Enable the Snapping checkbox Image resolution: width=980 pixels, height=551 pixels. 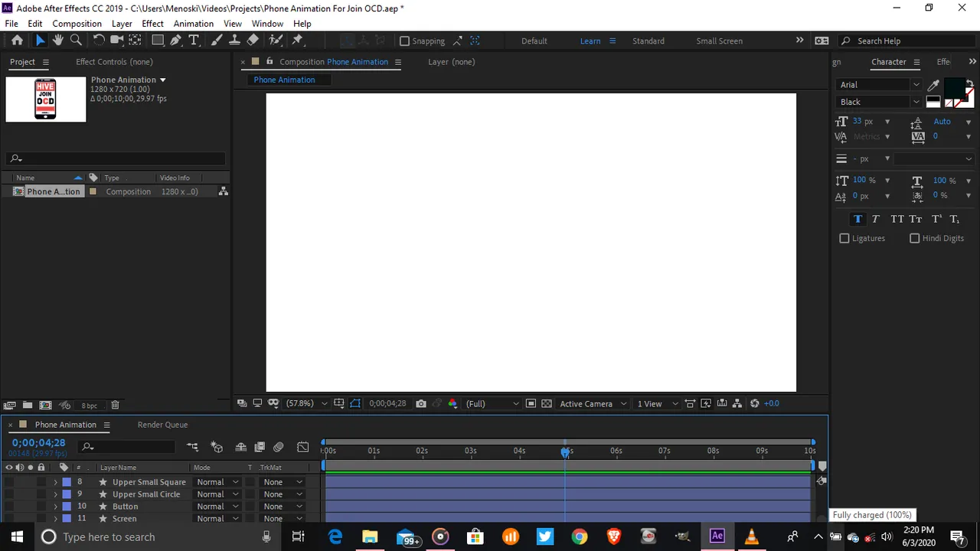pyautogui.click(x=405, y=41)
